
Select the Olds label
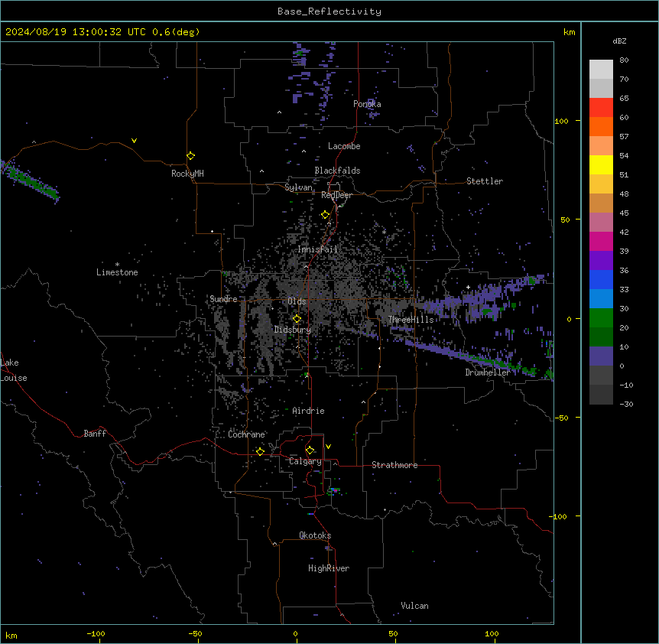click(x=297, y=301)
